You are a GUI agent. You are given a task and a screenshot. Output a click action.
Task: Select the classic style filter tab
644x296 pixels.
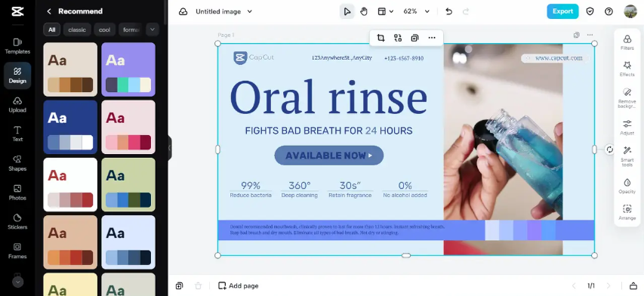(77, 29)
